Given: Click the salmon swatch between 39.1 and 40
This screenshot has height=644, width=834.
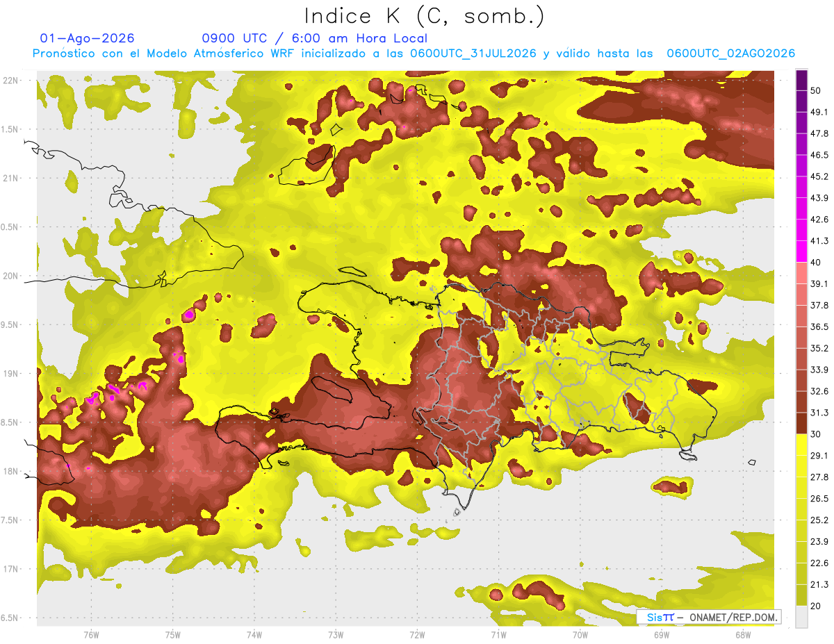Looking at the screenshot, I should click(x=801, y=273).
